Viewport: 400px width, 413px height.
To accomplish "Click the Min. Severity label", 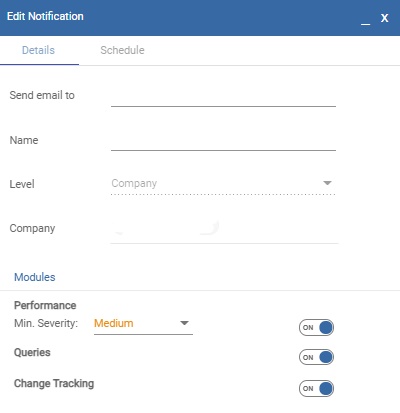I will click(46, 323).
